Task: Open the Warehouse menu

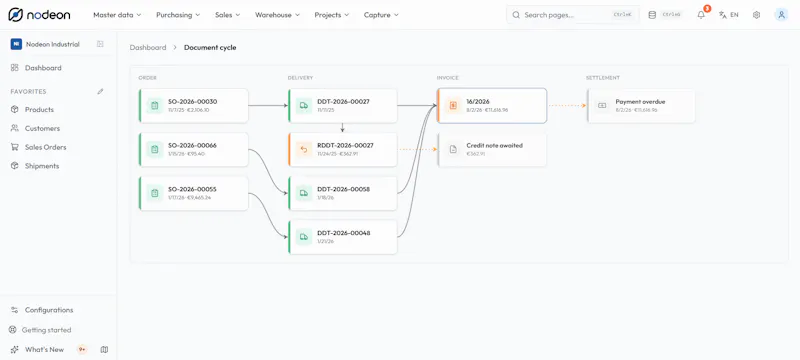Action: point(277,15)
